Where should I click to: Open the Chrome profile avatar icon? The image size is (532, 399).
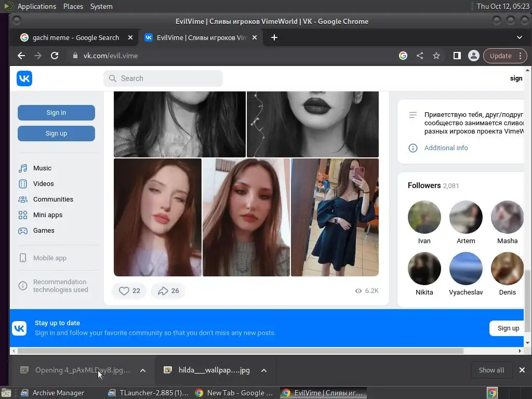coord(474,56)
